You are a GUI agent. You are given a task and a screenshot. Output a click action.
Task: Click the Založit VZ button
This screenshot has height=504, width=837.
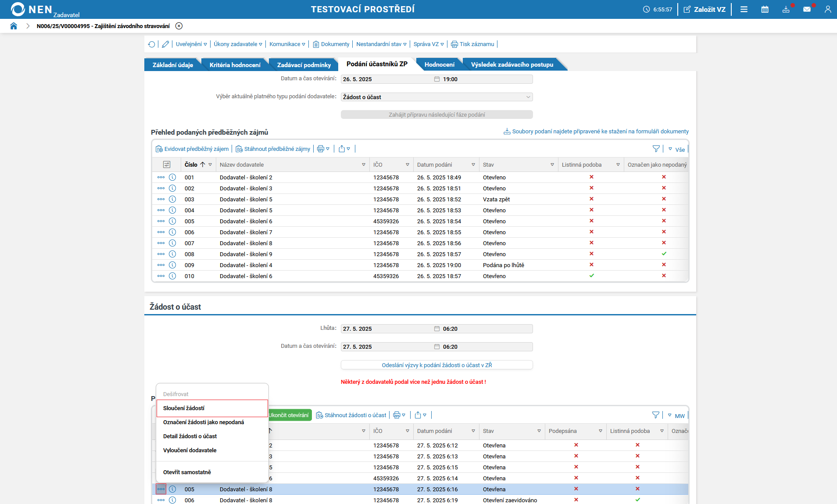705,9
